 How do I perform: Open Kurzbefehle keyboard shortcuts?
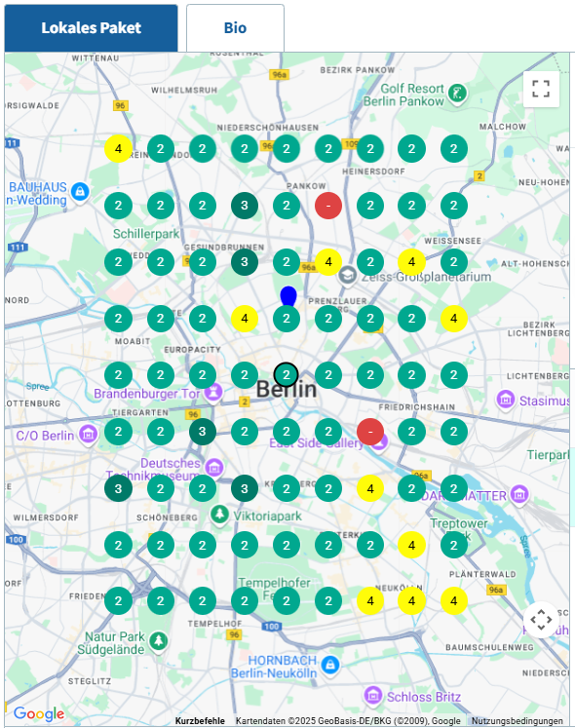(200, 721)
